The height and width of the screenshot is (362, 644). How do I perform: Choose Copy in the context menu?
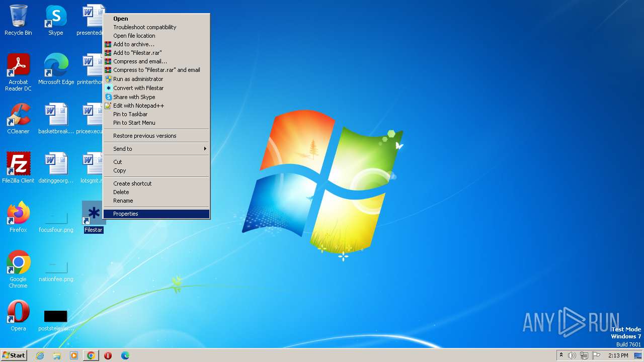[156, 170]
